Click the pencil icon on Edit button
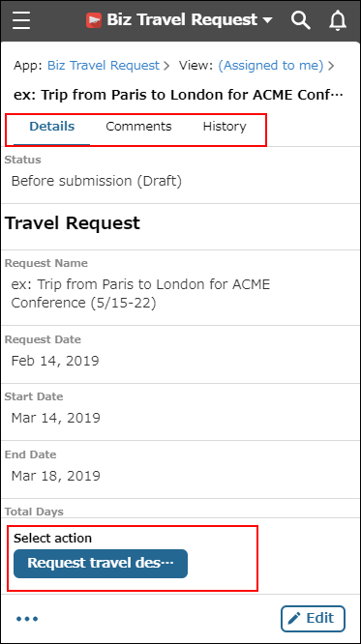The height and width of the screenshot is (644, 361). tap(294, 618)
